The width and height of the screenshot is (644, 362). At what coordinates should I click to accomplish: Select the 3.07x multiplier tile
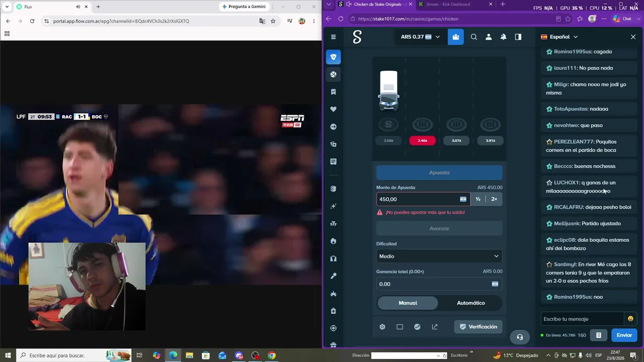(x=456, y=141)
